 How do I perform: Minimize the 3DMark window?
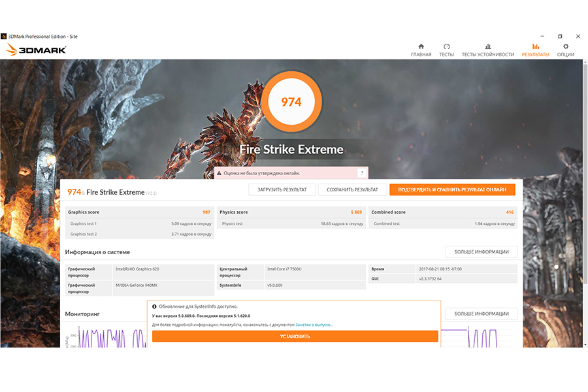pyautogui.click(x=542, y=37)
